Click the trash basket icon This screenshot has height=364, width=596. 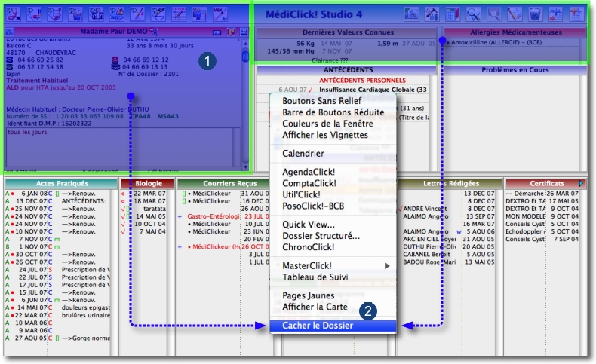[535, 14]
